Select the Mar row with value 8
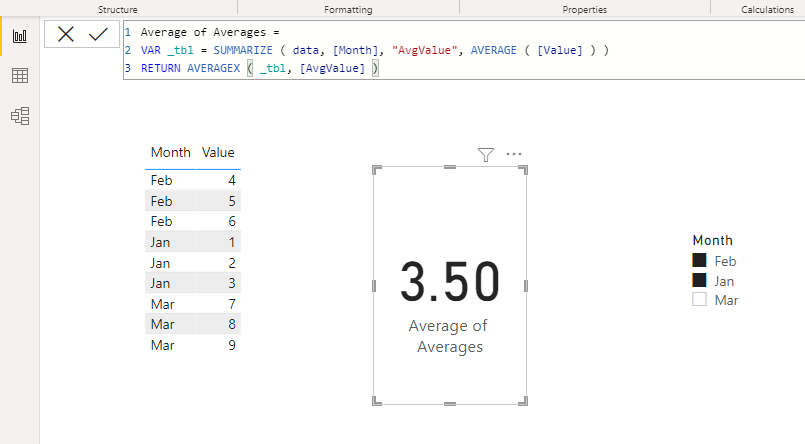 (193, 324)
